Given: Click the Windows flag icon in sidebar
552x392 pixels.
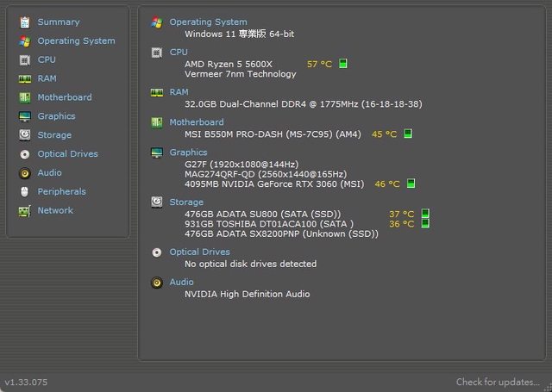Looking at the screenshot, I should tap(24, 40).
